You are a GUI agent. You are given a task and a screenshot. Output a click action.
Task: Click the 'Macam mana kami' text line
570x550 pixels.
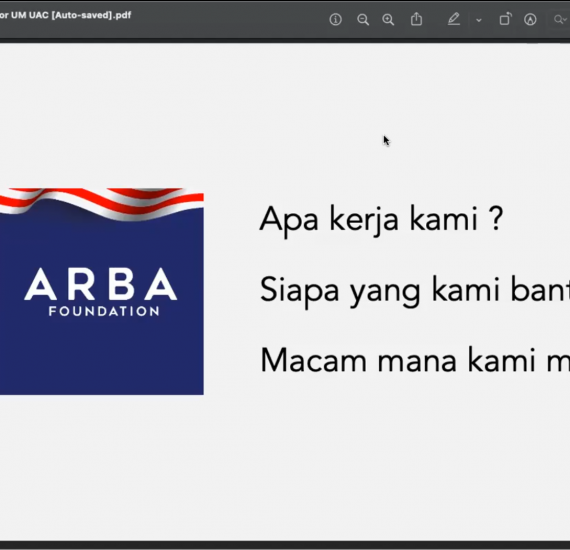414,361
